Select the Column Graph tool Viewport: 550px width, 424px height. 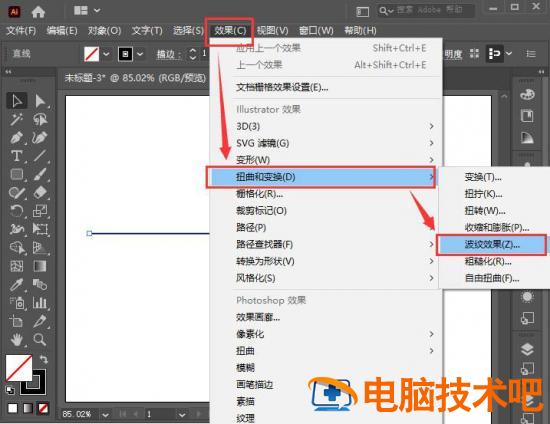pos(40,303)
